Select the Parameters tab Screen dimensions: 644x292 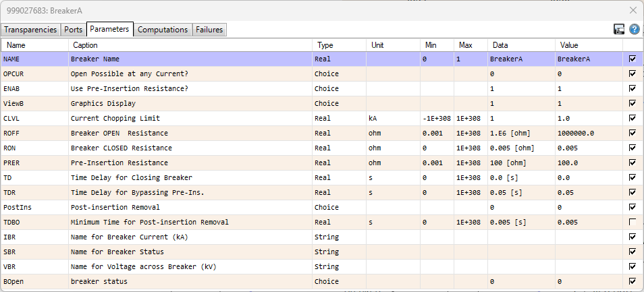click(109, 29)
